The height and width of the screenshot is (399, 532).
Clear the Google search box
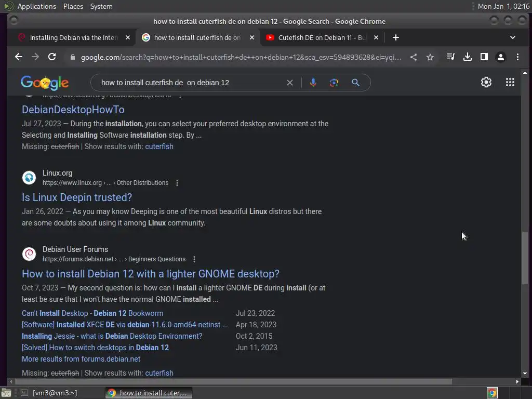pyautogui.click(x=290, y=83)
